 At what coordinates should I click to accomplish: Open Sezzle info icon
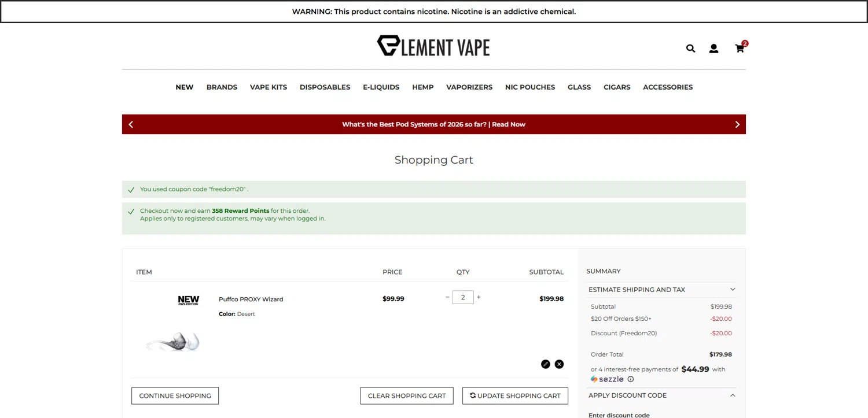(x=631, y=379)
